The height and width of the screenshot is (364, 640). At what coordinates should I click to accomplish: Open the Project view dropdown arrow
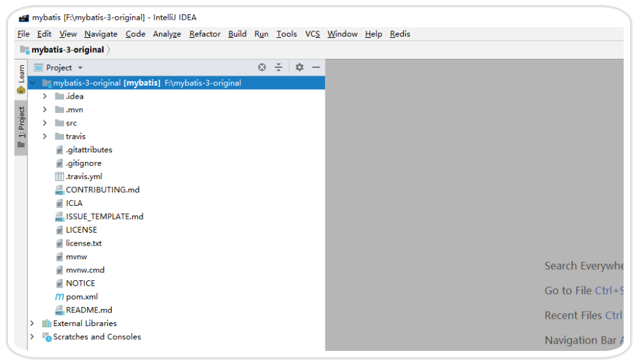point(80,68)
